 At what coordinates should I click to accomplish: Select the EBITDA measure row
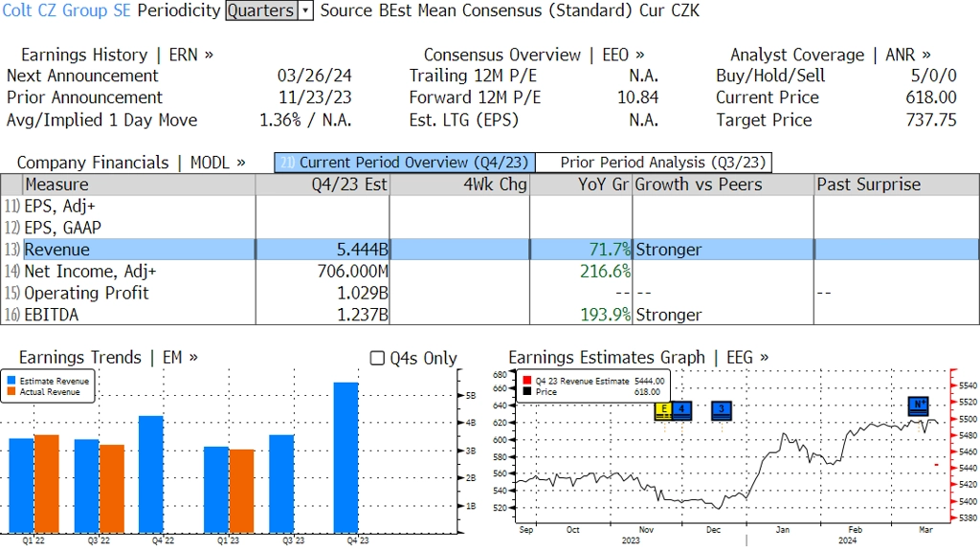[x=490, y=314]
